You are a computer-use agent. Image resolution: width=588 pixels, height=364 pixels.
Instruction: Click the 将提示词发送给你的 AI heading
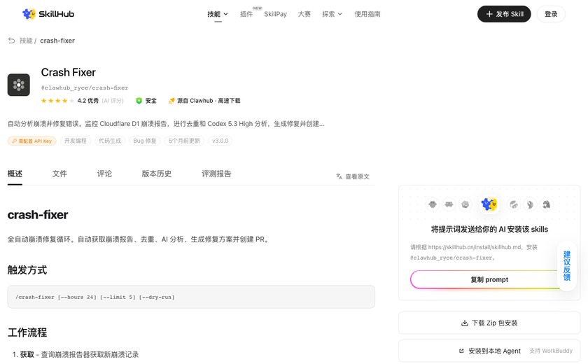(489, 230)
